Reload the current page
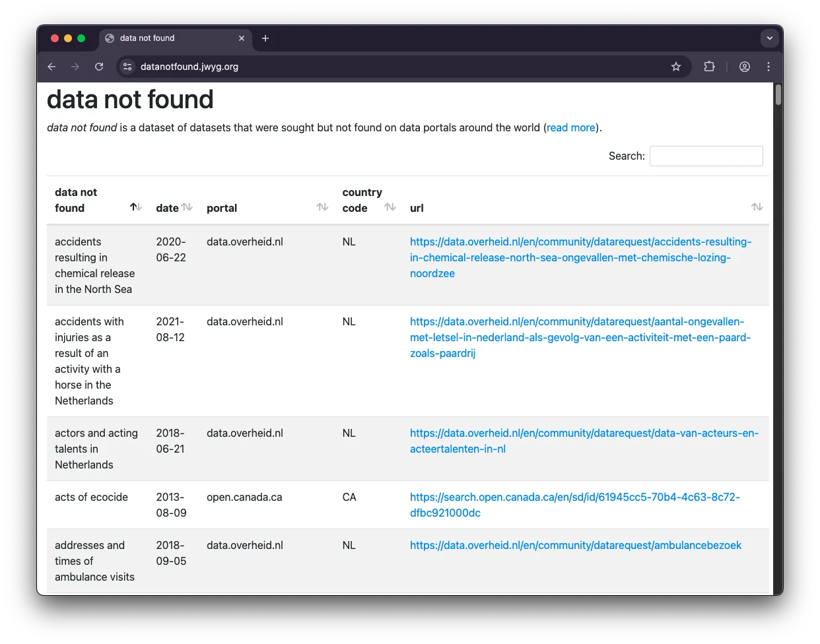The height and width of the screenshot is (644, 820). (x=99, y=67)
